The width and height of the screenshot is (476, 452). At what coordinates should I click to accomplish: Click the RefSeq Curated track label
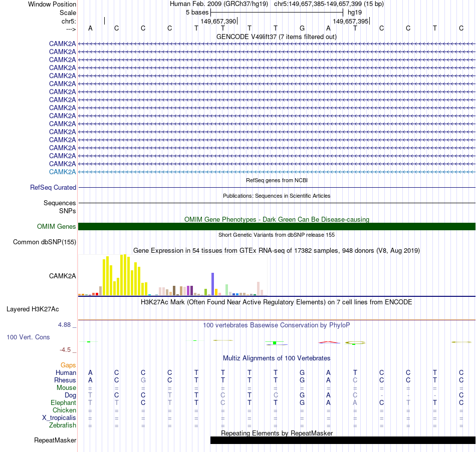(x=53, y=188)
